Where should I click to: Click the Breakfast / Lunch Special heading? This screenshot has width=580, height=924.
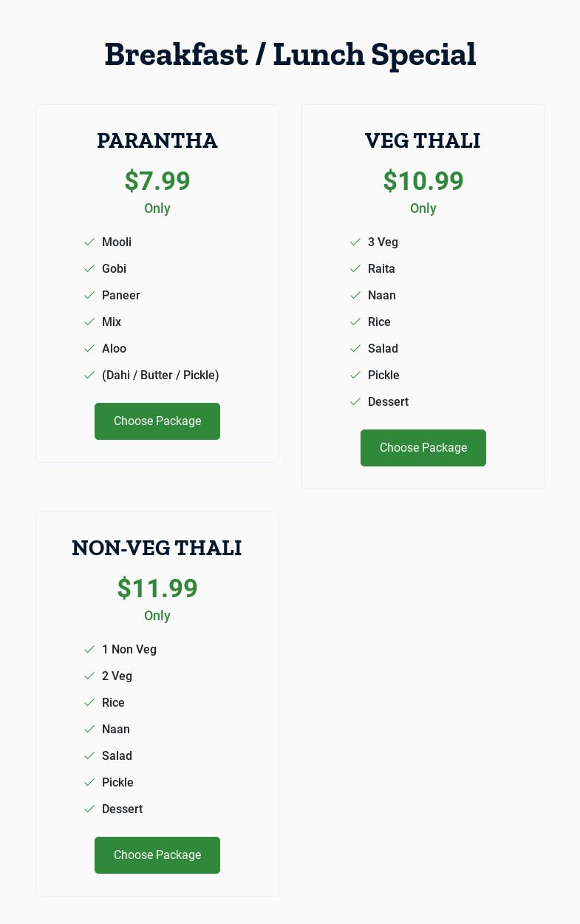290,55
